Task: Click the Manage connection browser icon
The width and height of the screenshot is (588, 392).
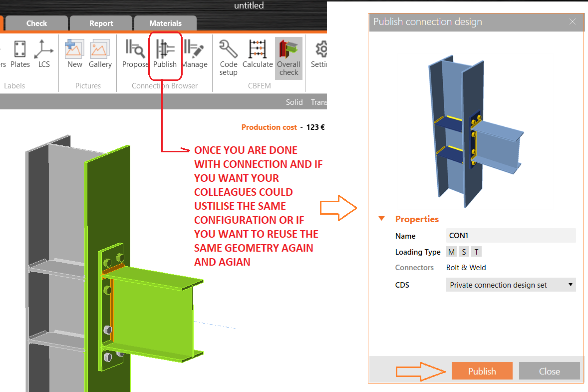Action: (195, 53)
